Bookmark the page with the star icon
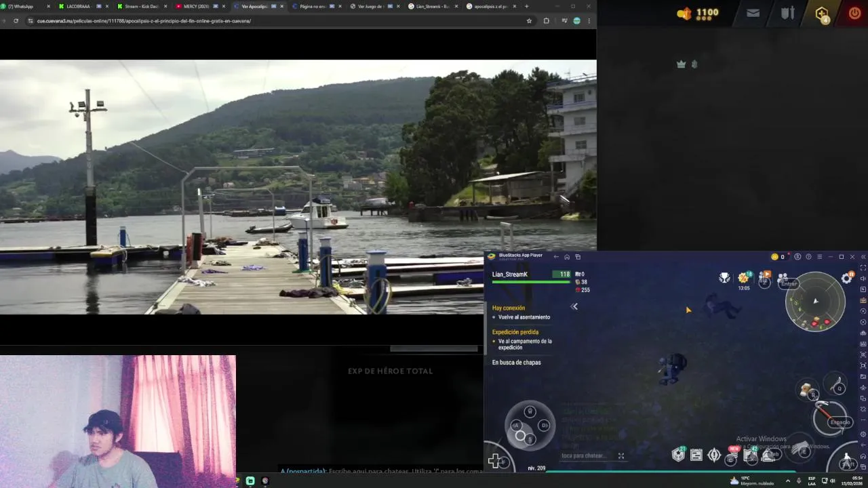Viewport: 868px width, 488px height. (x=529, y=21)
